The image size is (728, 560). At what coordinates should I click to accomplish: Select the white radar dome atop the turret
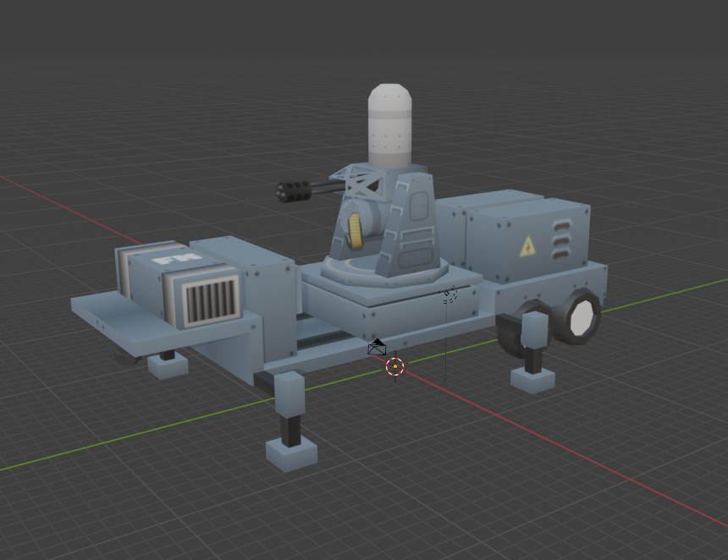click(x=390, y=126)
